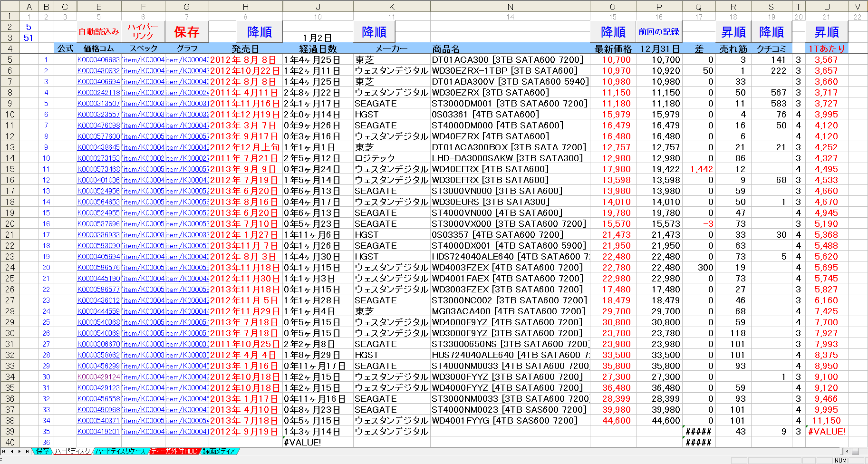This screenshot has width=868, height=464.
Task: Switch to the 保存 sheet tab
Action: (x=42, y=451)
